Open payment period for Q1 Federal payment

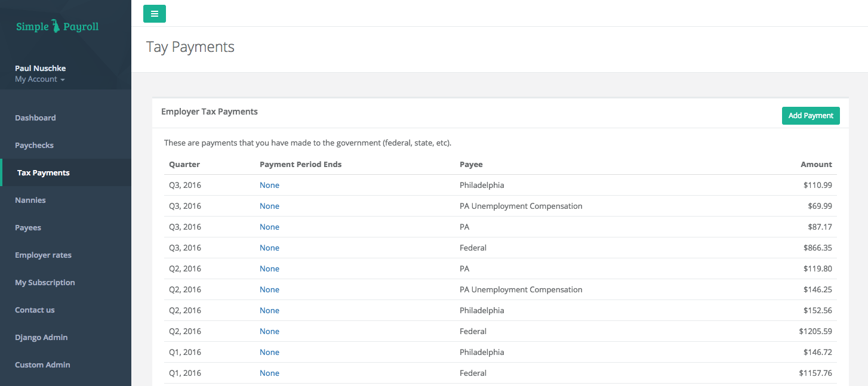[269, 373]
